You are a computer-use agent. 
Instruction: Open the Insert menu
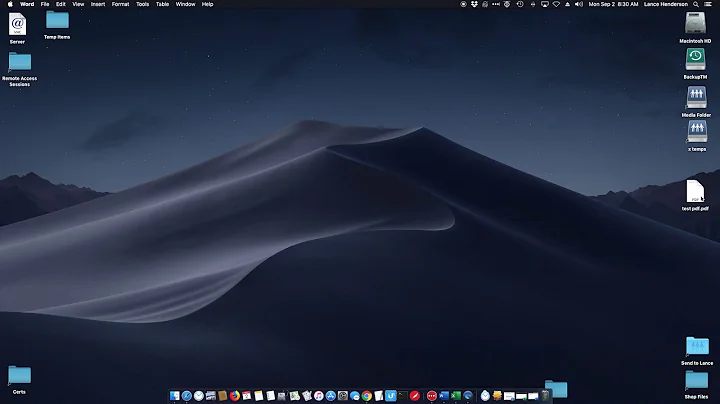(x=98, y=4)
